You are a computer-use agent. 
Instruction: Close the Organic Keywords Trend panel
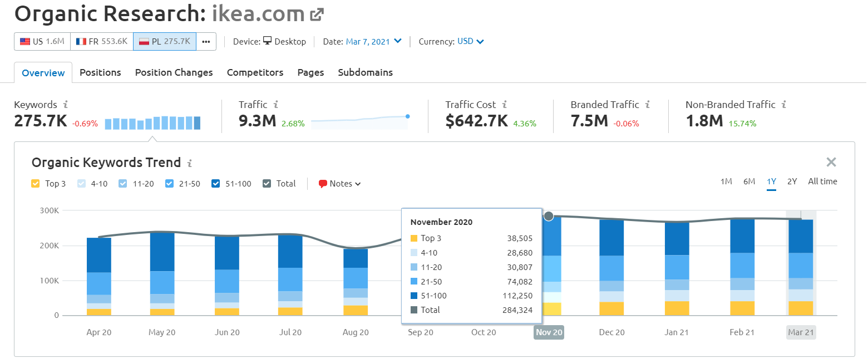click(831, 162)
